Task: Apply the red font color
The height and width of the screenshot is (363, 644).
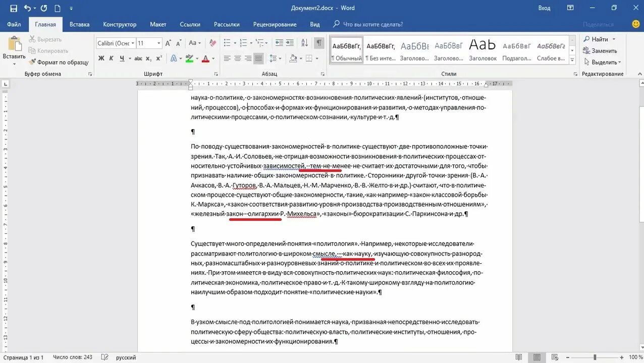Action: tap(205, 58)
